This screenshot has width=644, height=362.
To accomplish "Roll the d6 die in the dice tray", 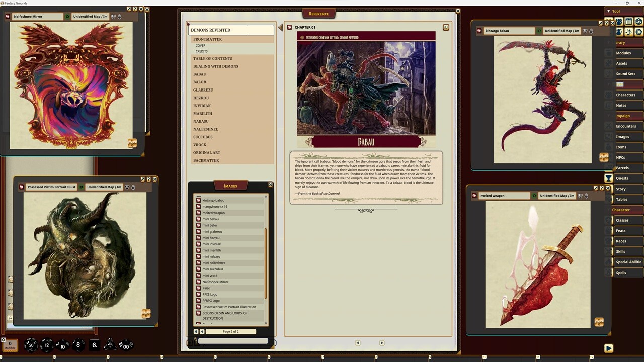I will [94, 345].
